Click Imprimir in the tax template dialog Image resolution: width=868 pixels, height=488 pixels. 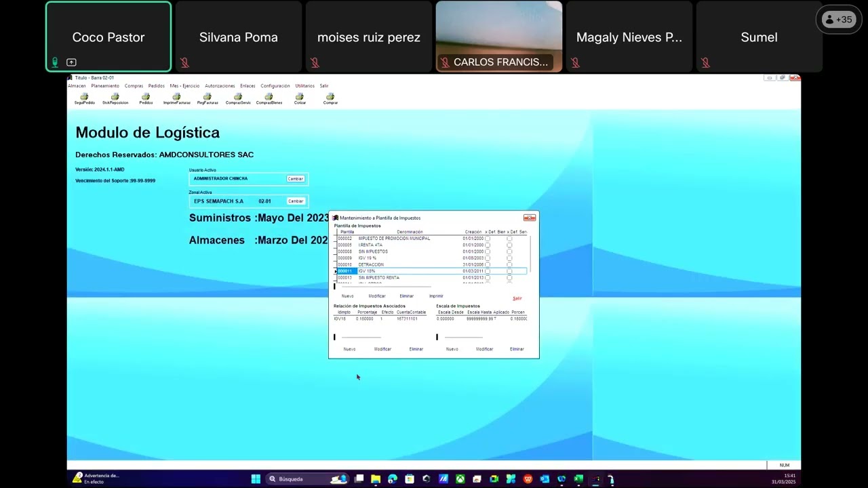[436, 296]
